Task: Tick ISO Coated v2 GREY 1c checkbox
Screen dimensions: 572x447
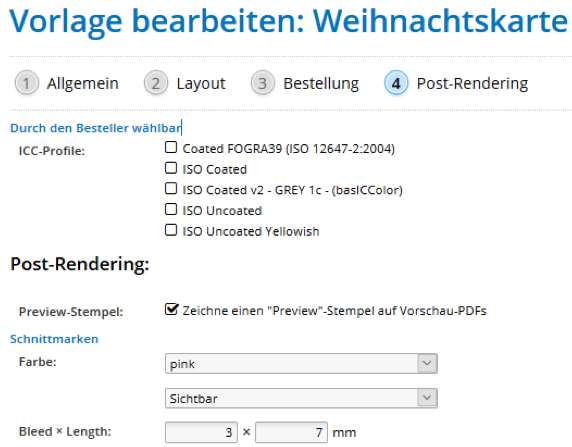Action: [x=171, y=189]
